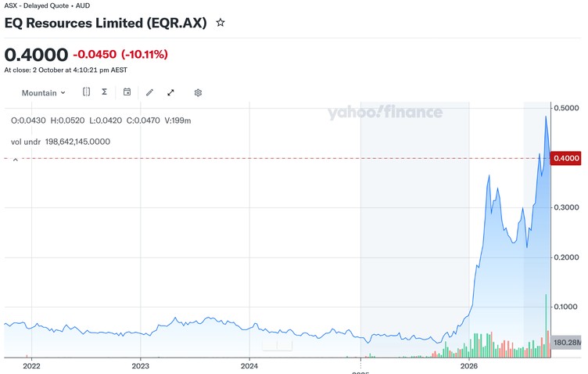Viewport: 588px width, 374px height.
Task: Click the Yahoo Finance watermark logo
Action: coord(385,112)
